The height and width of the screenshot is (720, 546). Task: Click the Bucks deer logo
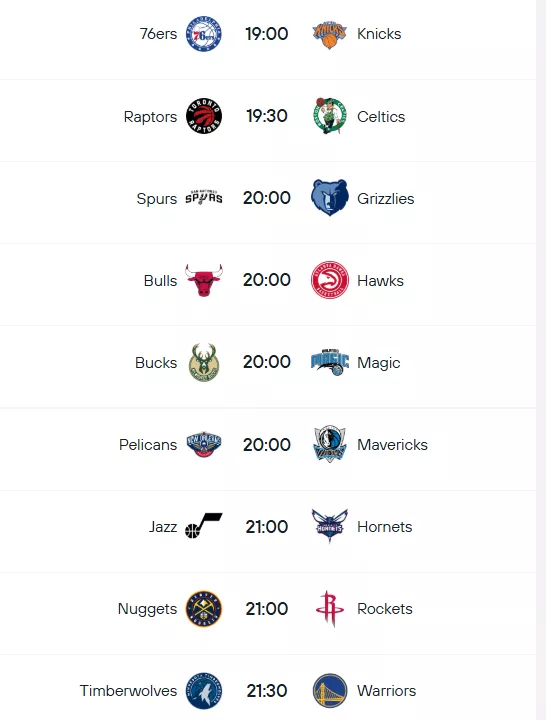point(204,362)
